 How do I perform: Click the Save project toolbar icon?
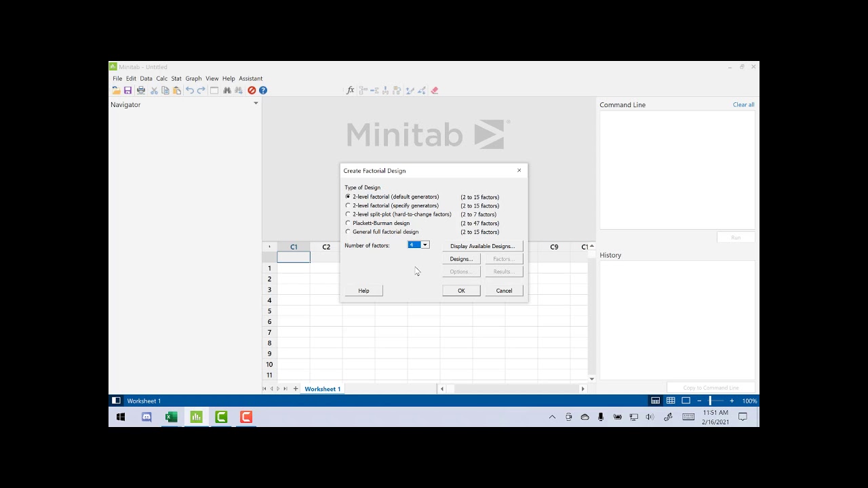pyautogui.click(x=127, y=90)
